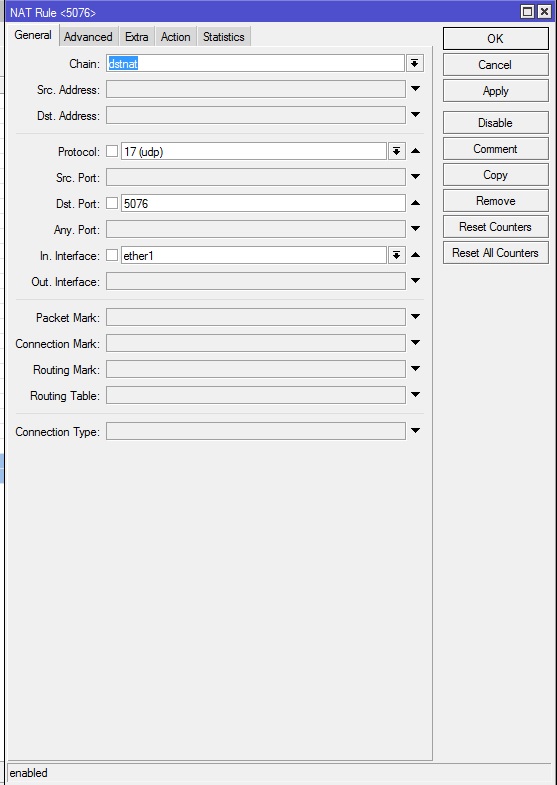Expand the Connection Type field arrow
Image resolution: width=557 pixels, height=785 pixels.
pyautogui.click(x=415, y=431)
